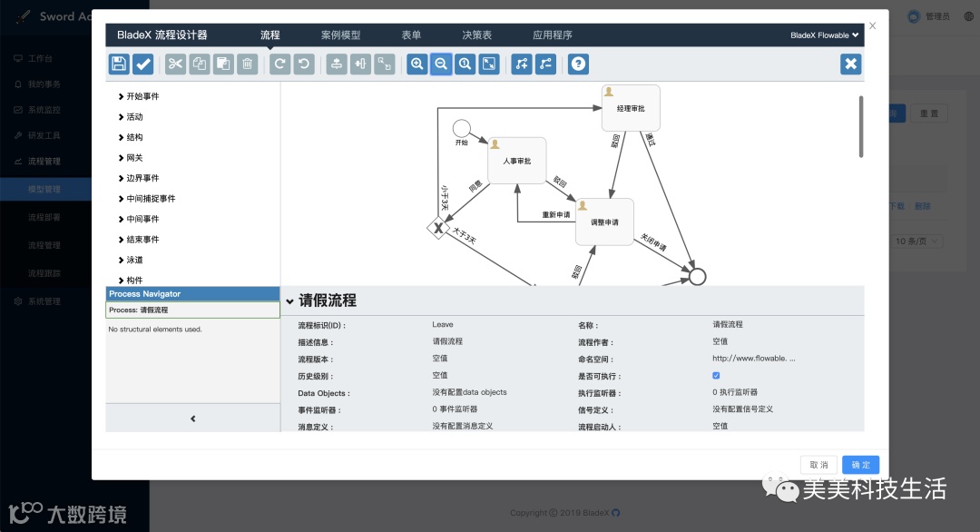Click the add bend-point icon
This screenshot has height=532, width=980.
click(521, 64)
